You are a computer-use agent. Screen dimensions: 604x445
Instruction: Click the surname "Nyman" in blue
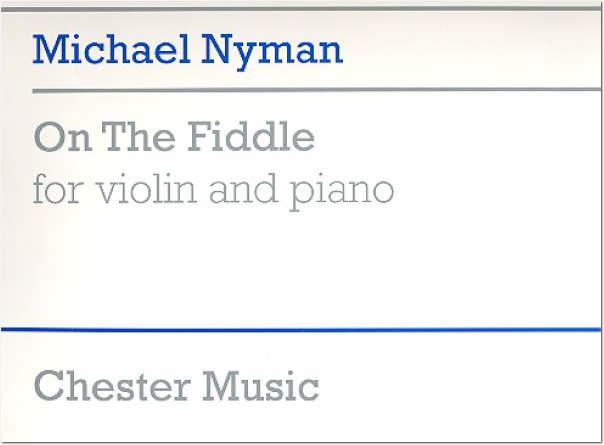272,52
